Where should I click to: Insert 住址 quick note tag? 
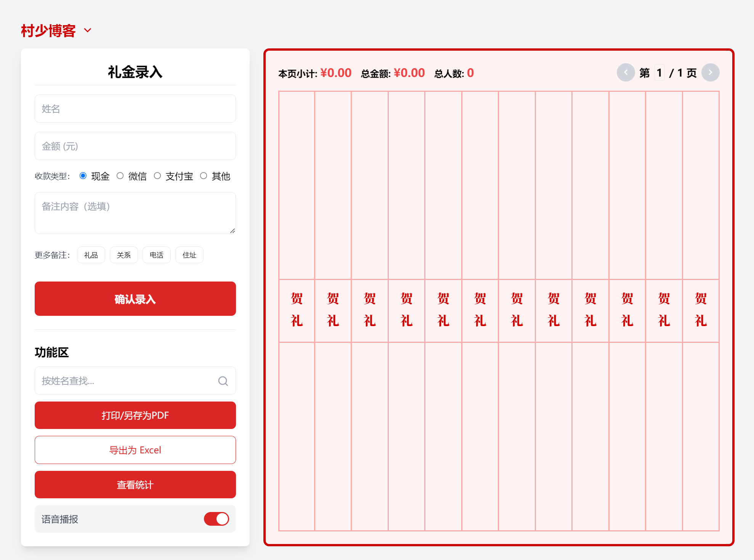(189, 255)
